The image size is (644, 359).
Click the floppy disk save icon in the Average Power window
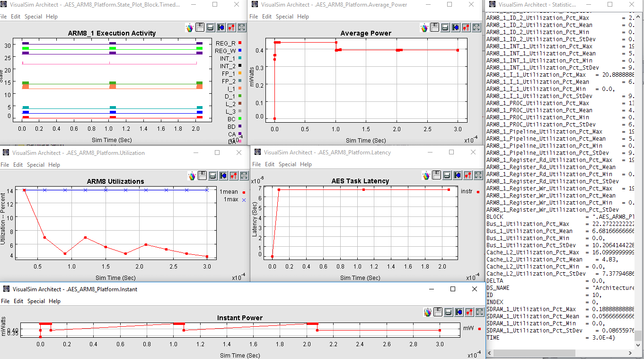(435, 27)
